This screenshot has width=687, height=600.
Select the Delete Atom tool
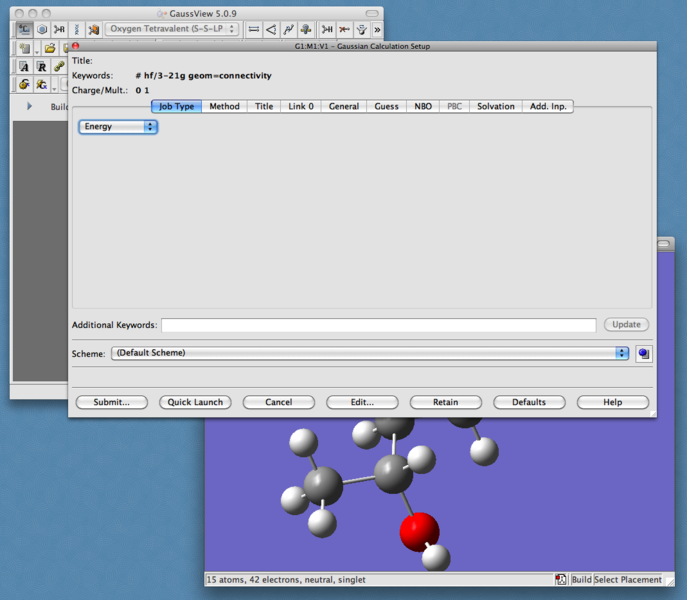(x=344, y=29)
